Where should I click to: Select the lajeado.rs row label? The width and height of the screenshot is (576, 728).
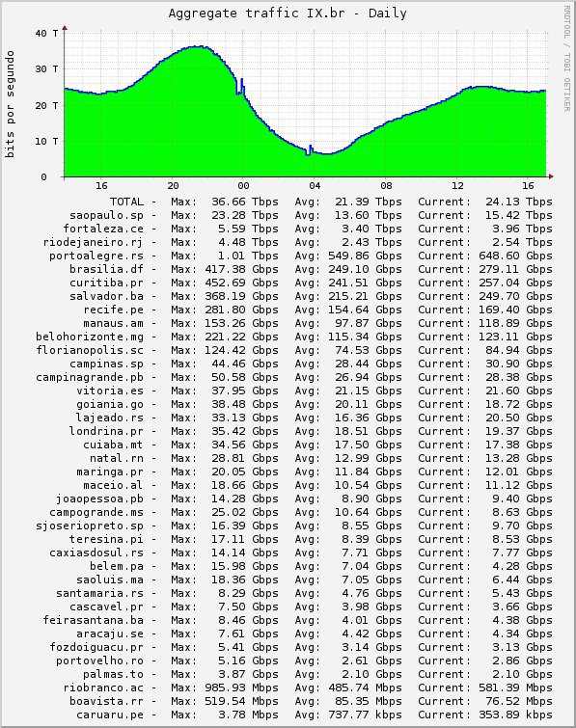[110, 418]
